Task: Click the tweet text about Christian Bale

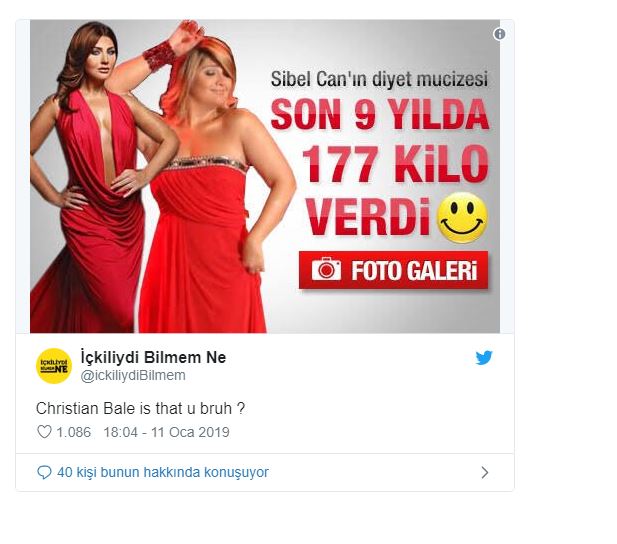Action: click(x=140, y=409)
